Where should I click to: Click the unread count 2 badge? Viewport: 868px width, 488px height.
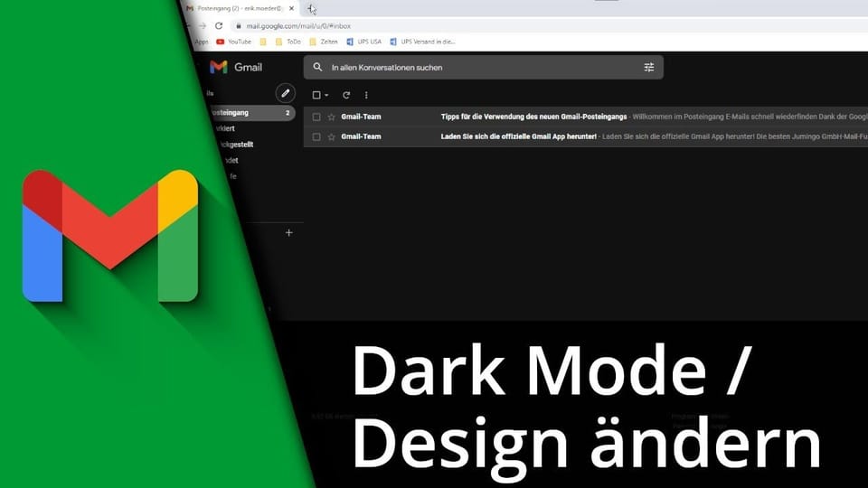click(x=288, y=113)
